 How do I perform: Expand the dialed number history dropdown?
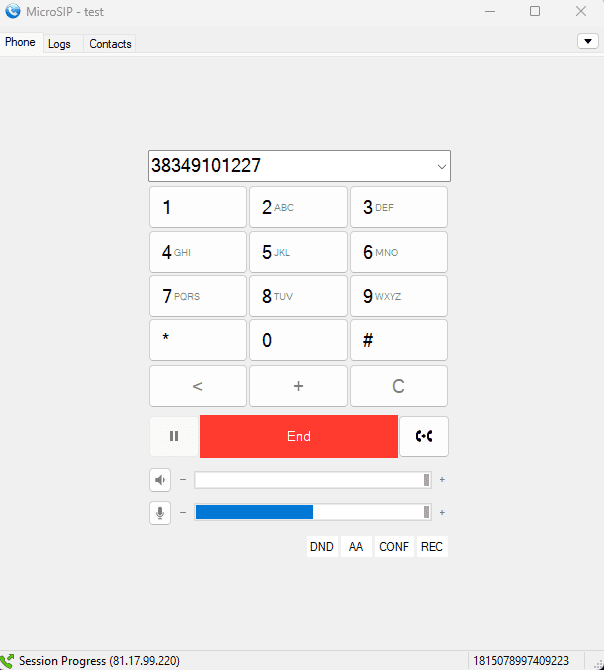(x=441, y=167)
